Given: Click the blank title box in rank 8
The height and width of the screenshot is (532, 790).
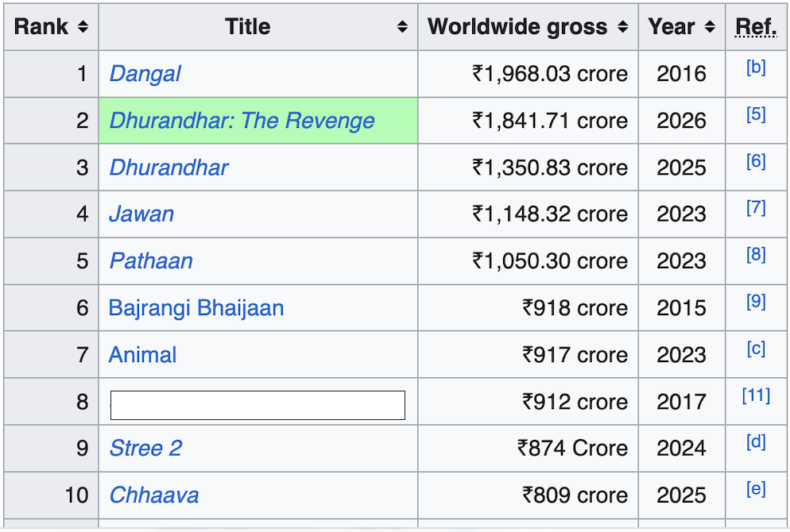Looking at the screenshot, I should coord(258,405).
